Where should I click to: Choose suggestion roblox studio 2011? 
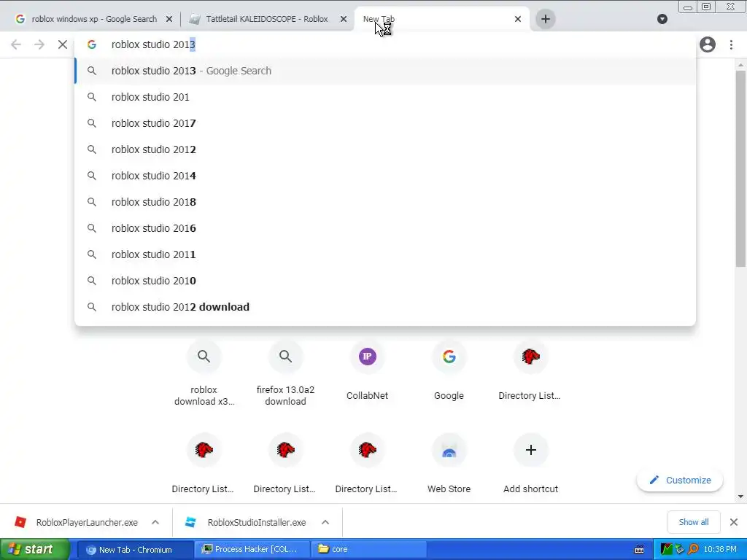point(385,254)
